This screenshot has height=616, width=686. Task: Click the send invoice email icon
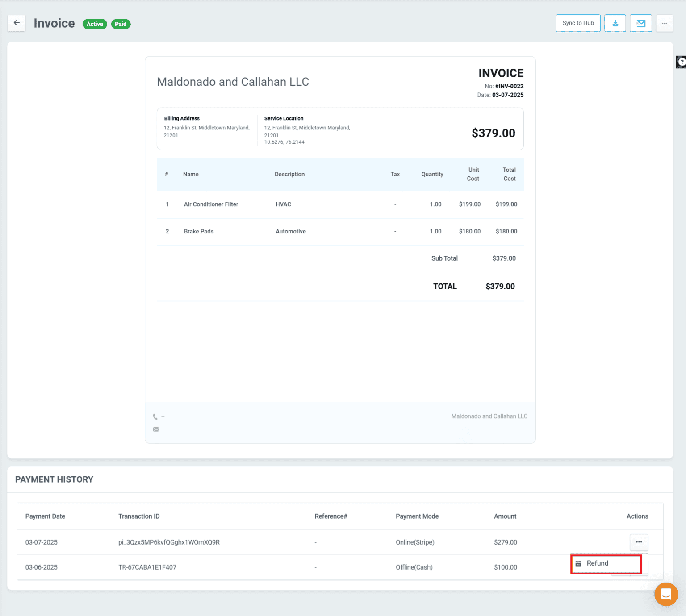pyautogui.click(x=640, y=23)
